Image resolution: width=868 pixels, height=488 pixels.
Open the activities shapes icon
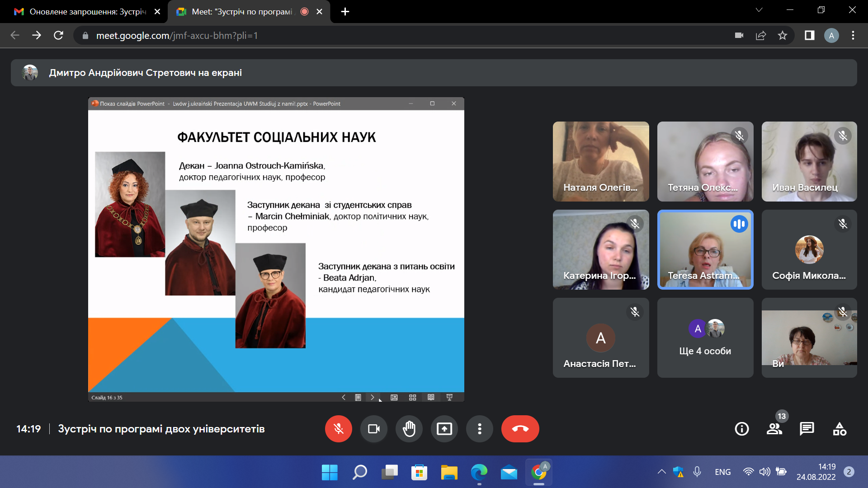(840, 428)
